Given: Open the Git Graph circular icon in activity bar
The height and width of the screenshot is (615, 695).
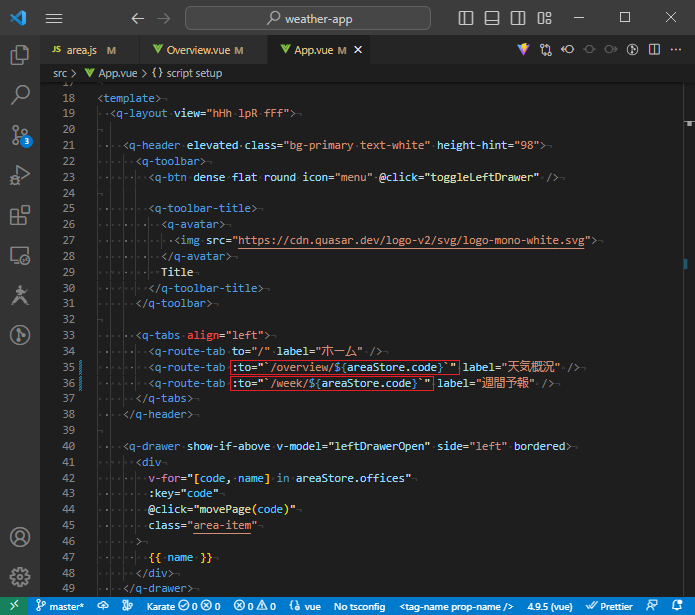Looking at the screenshot, I should click(20, 335).
